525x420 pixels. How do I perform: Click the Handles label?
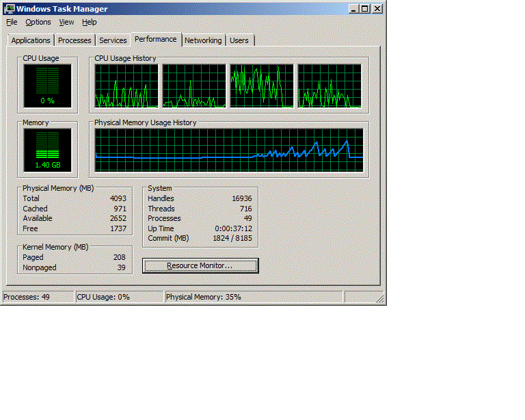click(x=161, y=198)
